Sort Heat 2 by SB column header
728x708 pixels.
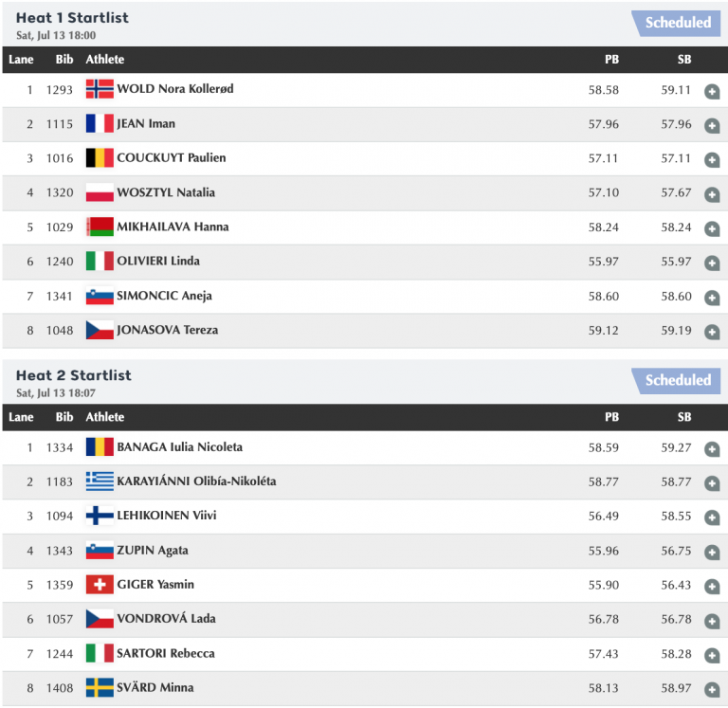pos(684,417)
